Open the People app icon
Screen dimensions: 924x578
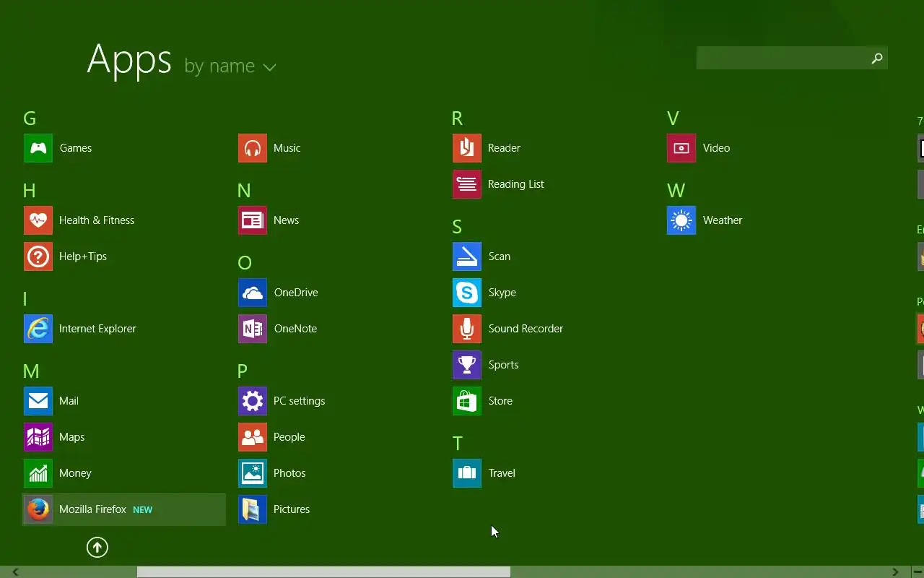(x=253, y=437)
